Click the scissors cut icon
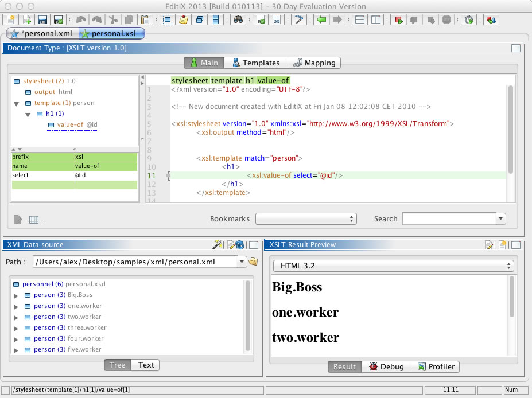This screenshot has width=532, height=398. pyautogui.click(x=113, y=19)
